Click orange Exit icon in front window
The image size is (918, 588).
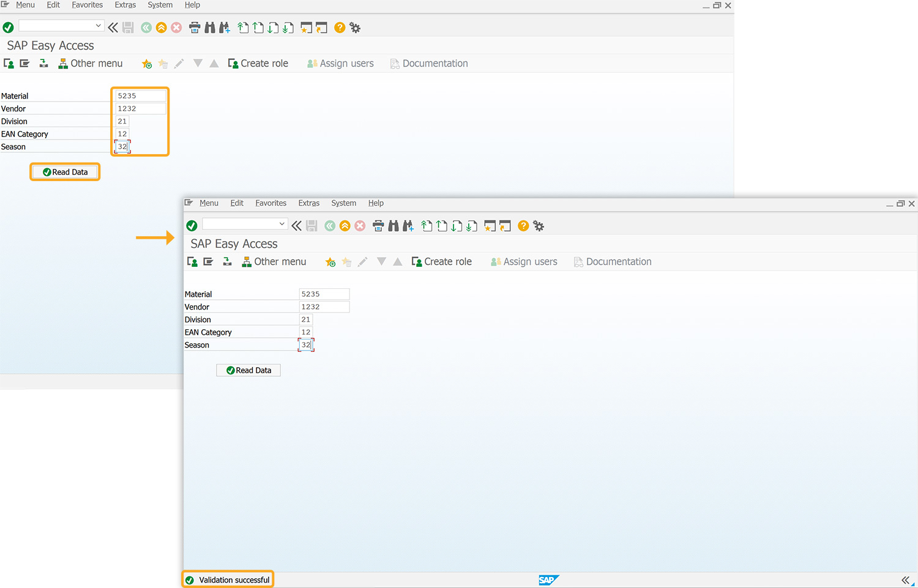click(345, 226)
